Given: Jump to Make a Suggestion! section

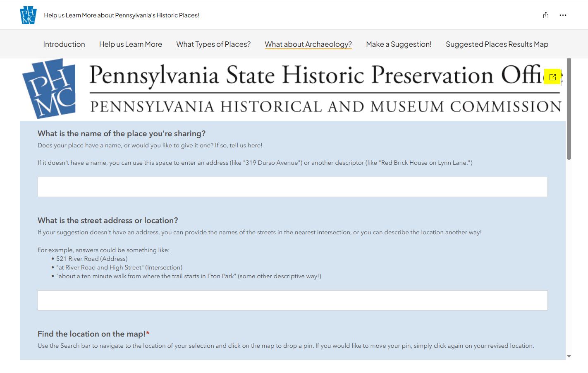Looking at the screenshot, I should click(x=399, y=44).
